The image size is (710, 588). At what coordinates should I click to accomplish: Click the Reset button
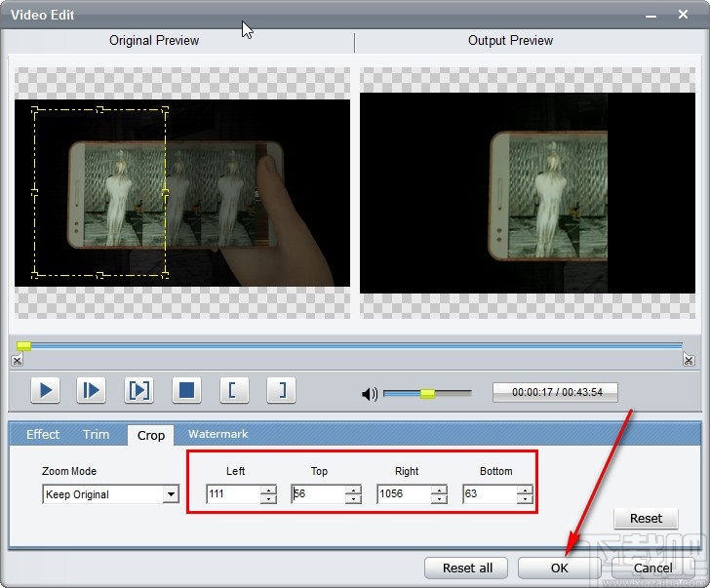pos(646,519)
